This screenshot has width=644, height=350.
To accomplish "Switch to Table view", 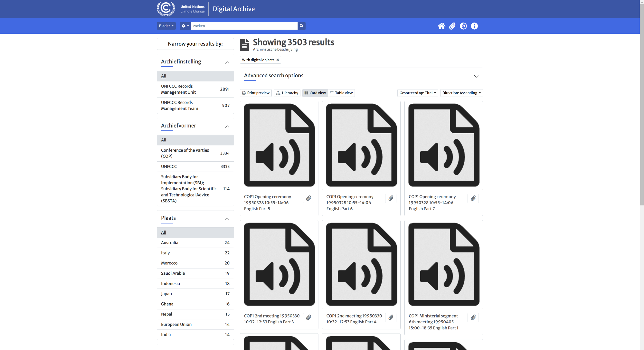I will pyautogui.click(x=341, y=93).
